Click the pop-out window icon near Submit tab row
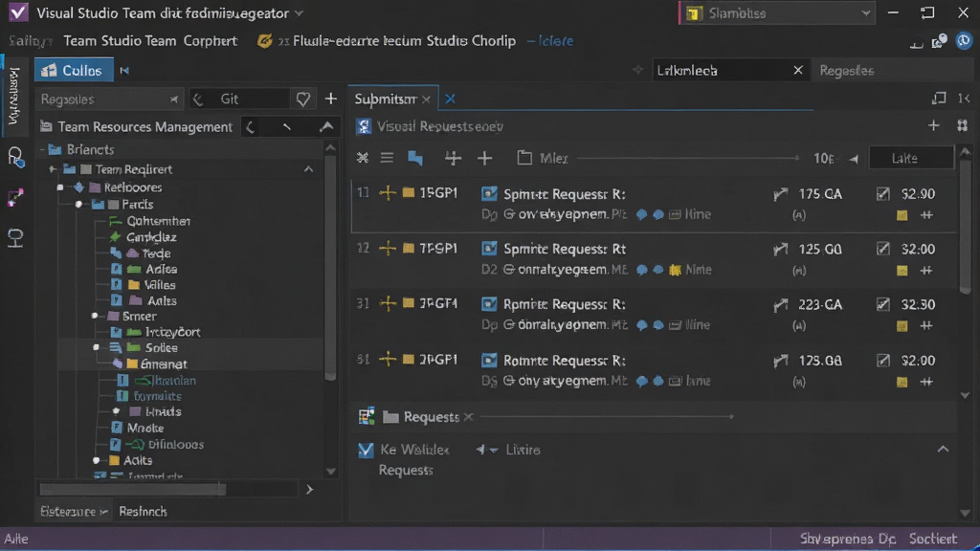980x551 pixels. [939, 99]
